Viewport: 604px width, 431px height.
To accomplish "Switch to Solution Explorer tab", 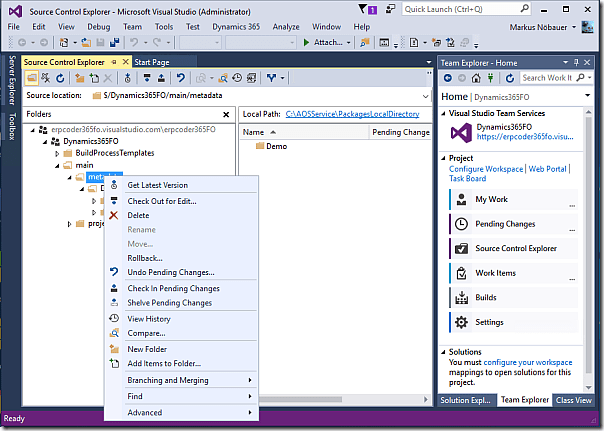I will (x=466, y=401).
